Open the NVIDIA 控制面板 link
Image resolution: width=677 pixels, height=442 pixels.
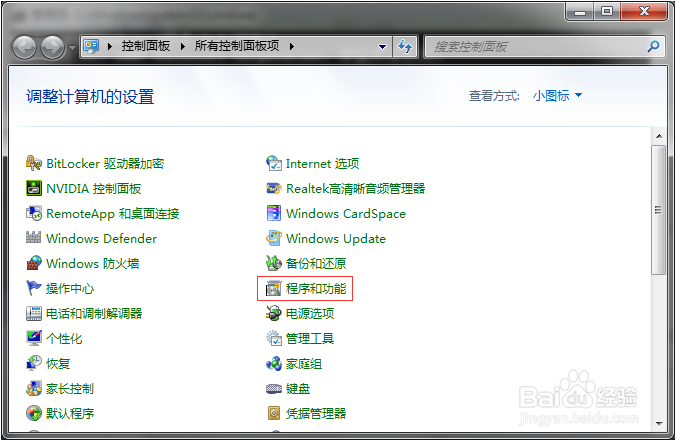[x=94, y=189]
